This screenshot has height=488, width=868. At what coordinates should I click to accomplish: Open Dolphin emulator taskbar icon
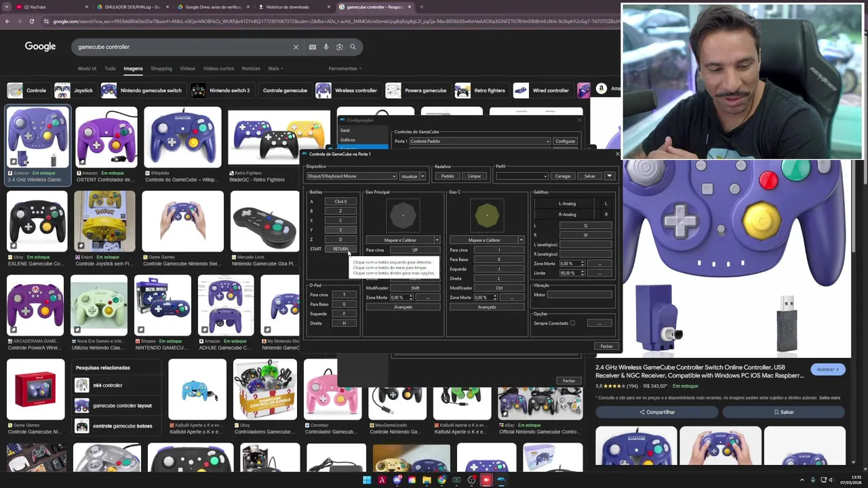click(501, 480)
